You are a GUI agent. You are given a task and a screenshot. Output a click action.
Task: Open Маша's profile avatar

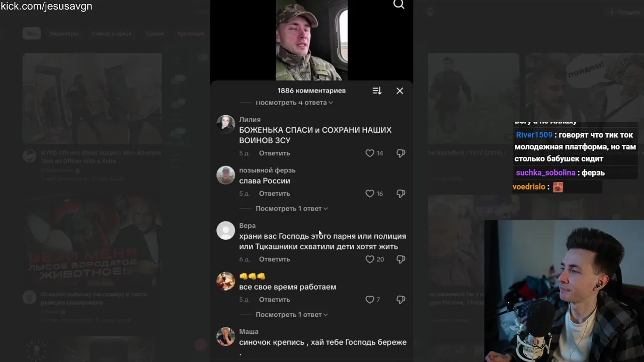point(226,336)
